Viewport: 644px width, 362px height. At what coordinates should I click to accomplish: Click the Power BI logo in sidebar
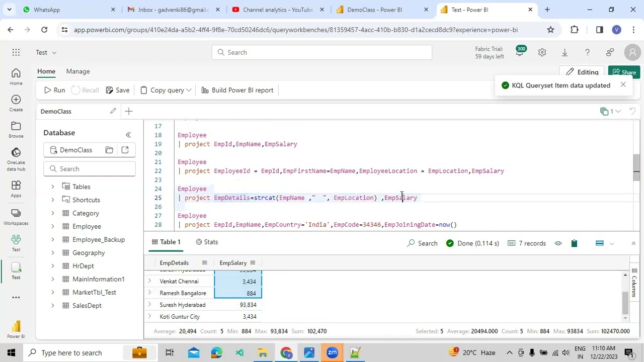pyautogui.click(x=16, y=329)
